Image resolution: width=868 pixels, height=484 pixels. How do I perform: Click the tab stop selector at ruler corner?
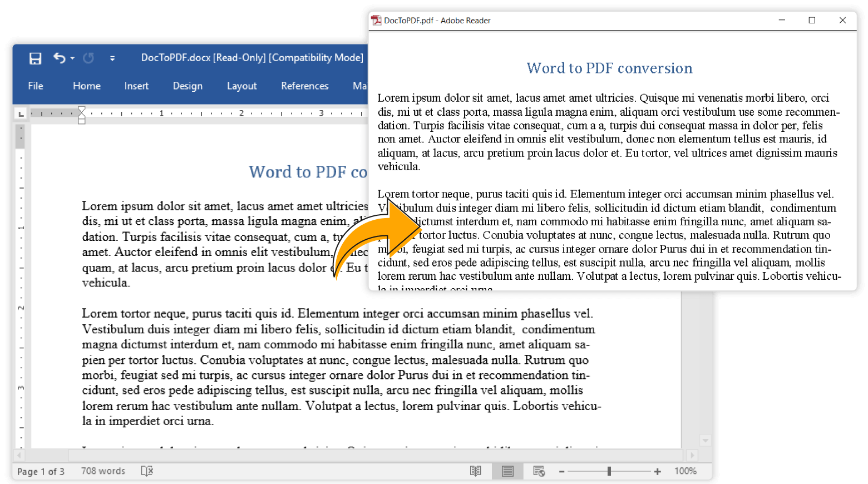tap(21, 113)
